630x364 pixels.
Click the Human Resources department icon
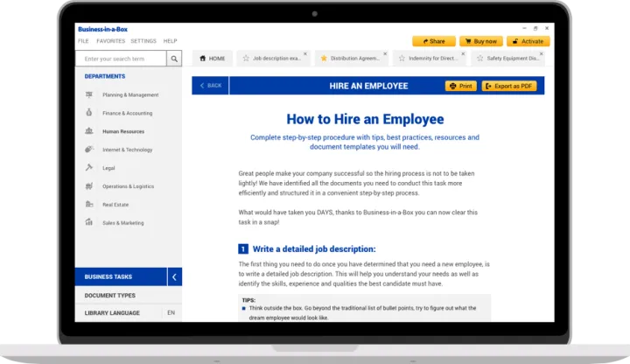[x=89, y=131]
